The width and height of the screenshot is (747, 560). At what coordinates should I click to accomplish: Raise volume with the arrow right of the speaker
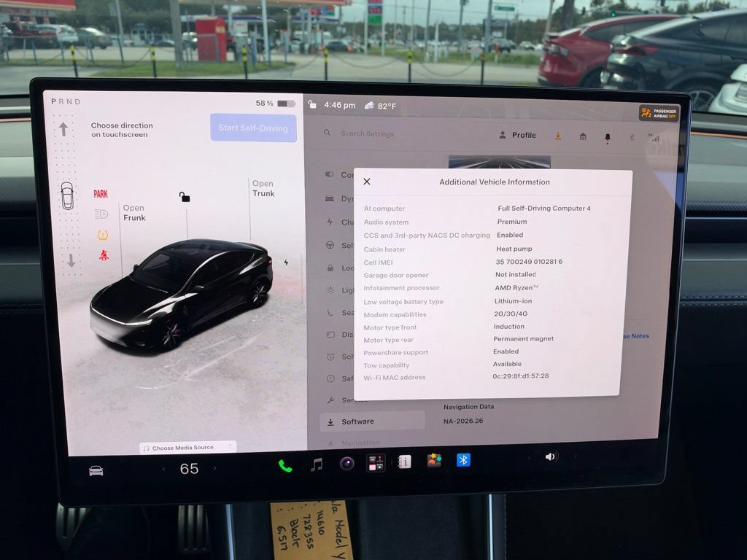pyautogui.click(x=575, y=456)
